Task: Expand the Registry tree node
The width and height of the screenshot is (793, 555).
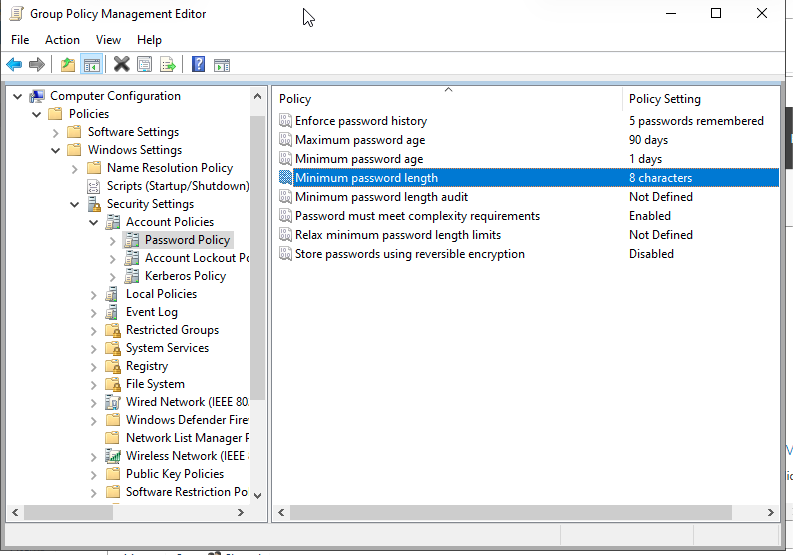Action: pyautogui.click(x=94, y=367)
